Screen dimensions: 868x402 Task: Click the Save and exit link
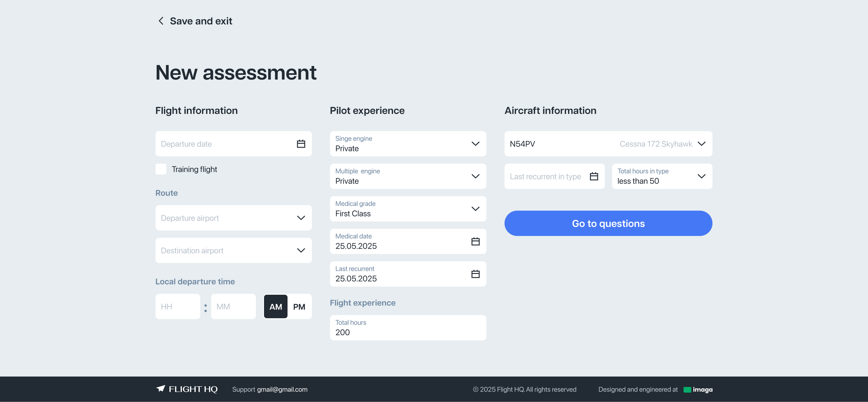click(x=201, y=20)
